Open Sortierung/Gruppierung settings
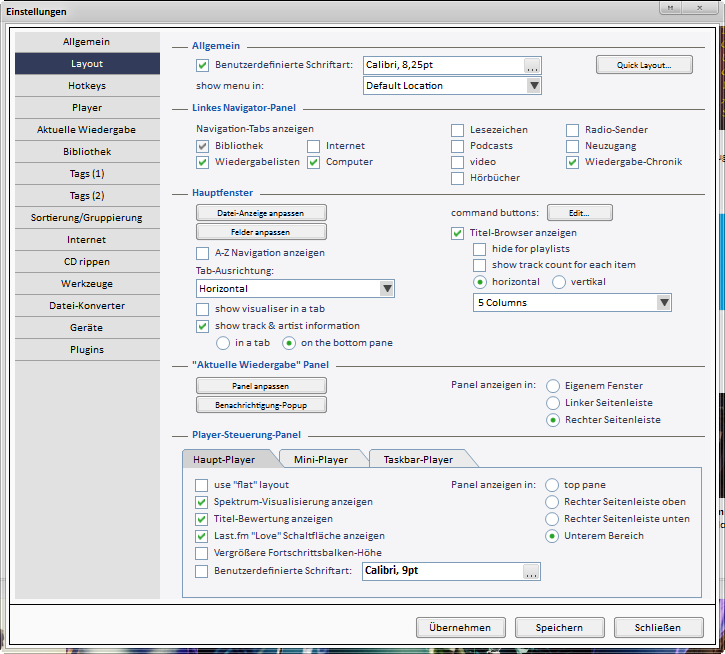725x654 pixels. point(87,218)
